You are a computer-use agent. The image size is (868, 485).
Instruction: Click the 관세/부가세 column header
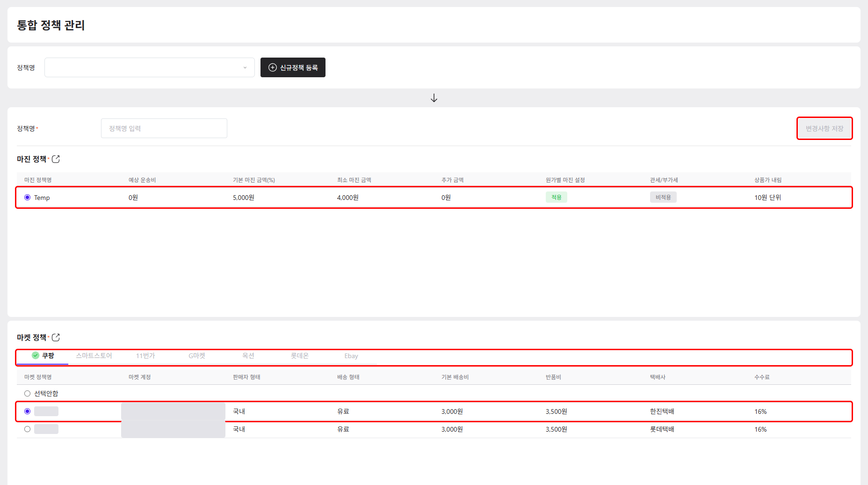point(664,180)
